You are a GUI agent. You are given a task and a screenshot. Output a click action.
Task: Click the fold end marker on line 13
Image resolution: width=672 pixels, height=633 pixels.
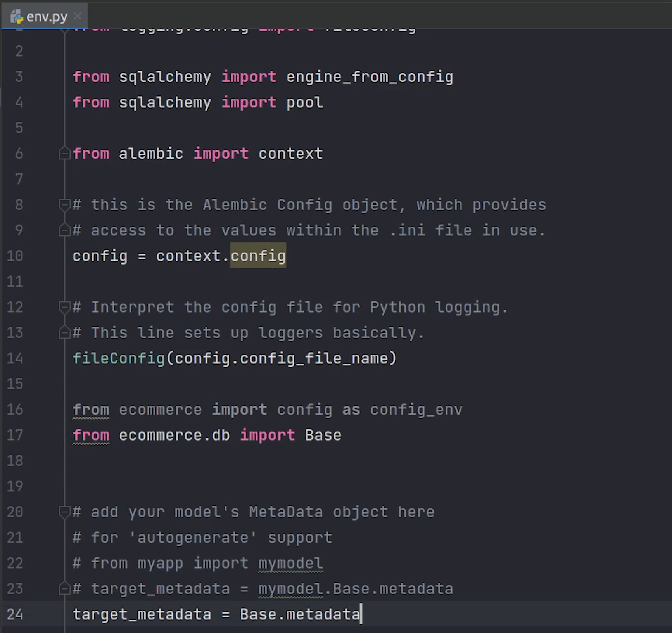64,333
